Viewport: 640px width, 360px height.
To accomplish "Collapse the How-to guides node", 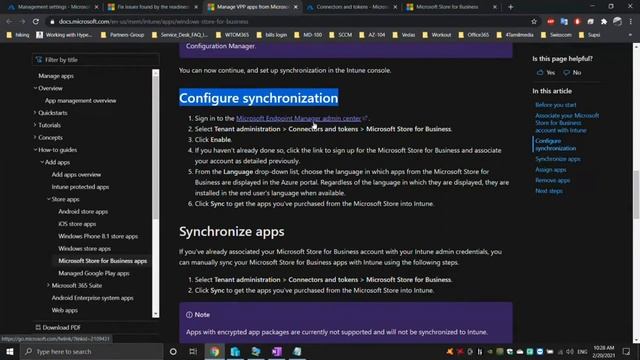I will click(35, 149).
